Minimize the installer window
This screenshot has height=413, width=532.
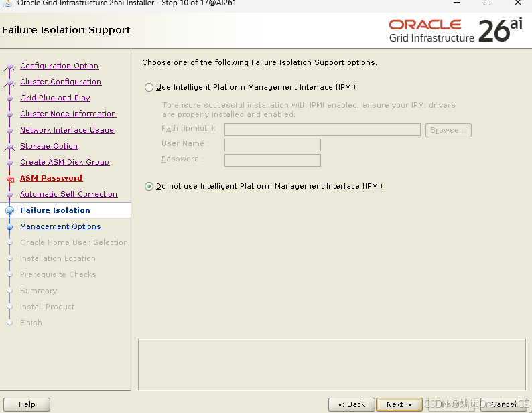(x=457, y=3)
